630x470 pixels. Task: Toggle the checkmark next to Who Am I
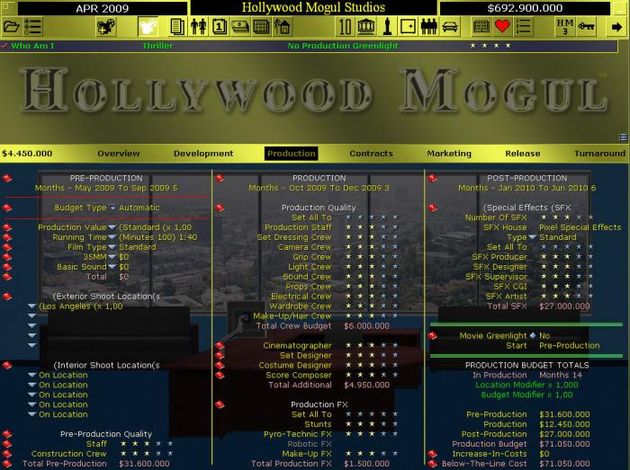pos(4,45)
